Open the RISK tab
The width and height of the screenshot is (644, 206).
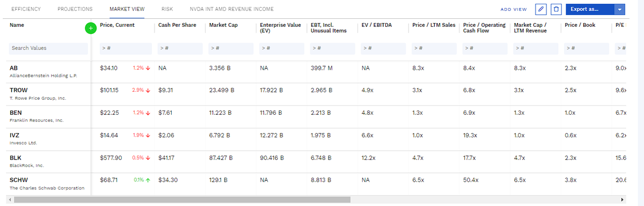pos(167,9)
